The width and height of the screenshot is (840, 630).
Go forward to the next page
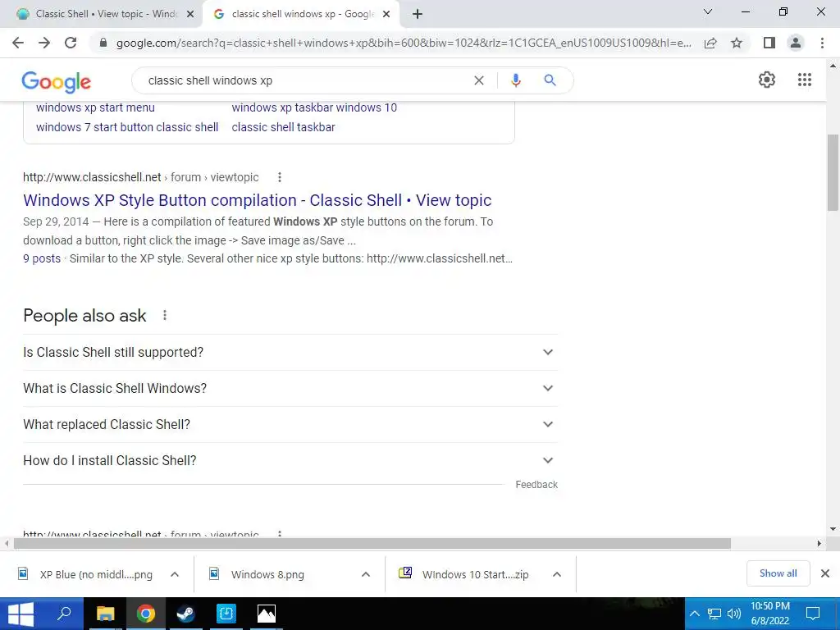click(44, 43)
